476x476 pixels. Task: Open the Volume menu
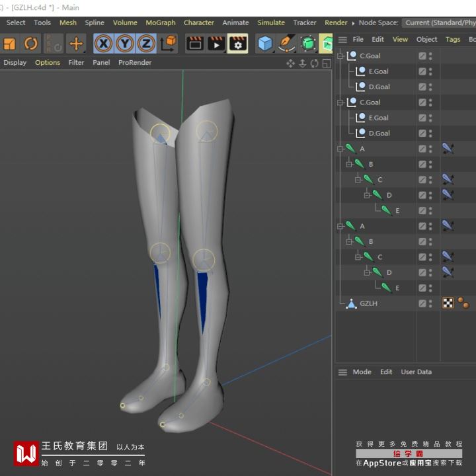[x=125, y=22]
